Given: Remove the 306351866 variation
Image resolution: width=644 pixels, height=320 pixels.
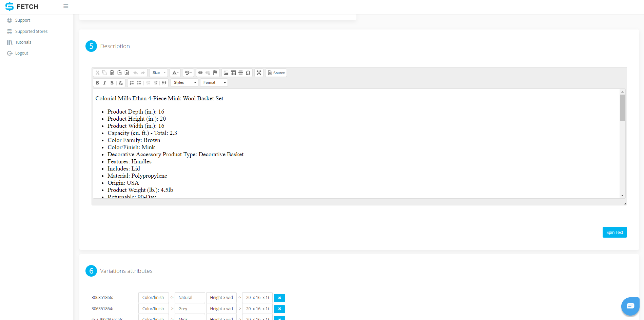Looking at the screenshot, I should (x=279, y=298).
